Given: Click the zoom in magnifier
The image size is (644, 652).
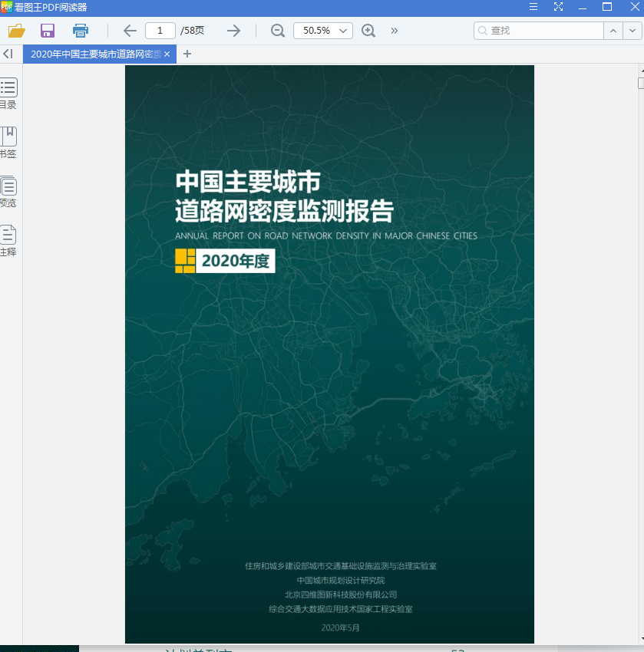Looking at the screenshot, I should (x=368, y=31).
